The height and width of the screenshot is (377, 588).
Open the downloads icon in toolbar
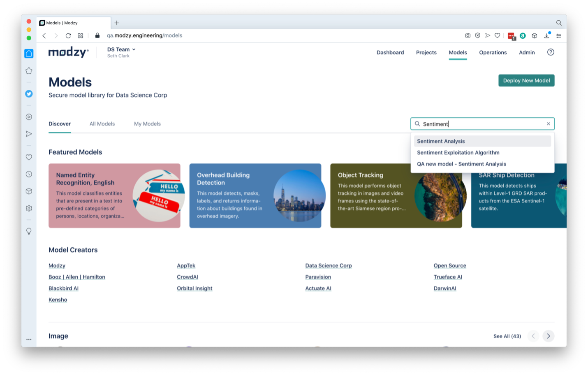point(547,35)
